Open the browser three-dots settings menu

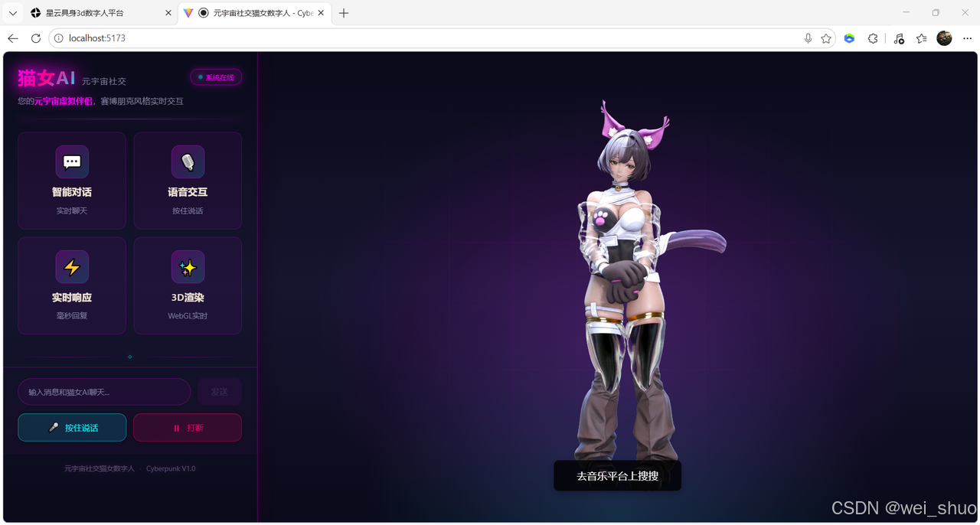967,38
